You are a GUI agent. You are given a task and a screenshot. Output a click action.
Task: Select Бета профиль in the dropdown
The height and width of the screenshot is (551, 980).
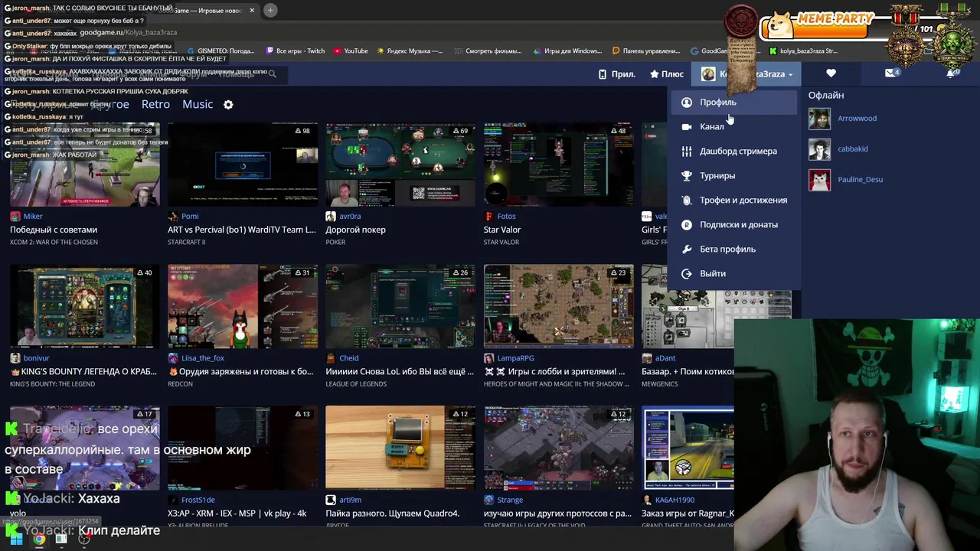[735, 249]
